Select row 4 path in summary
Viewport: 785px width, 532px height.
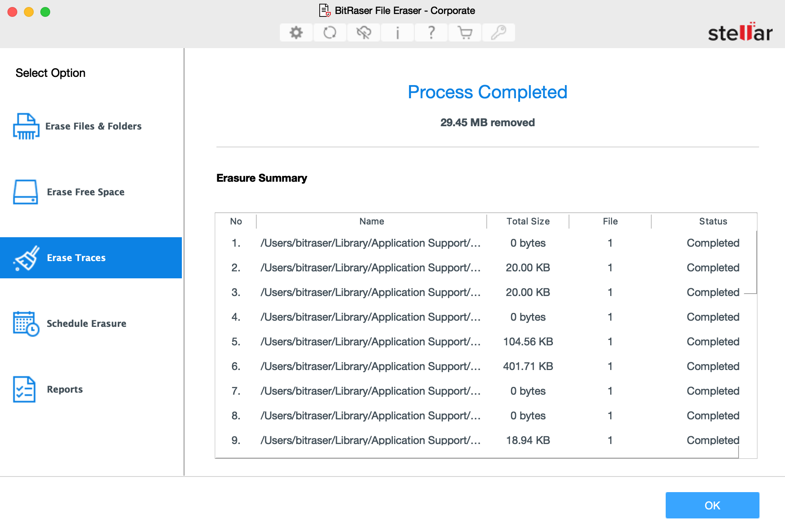tap(370, 317)
